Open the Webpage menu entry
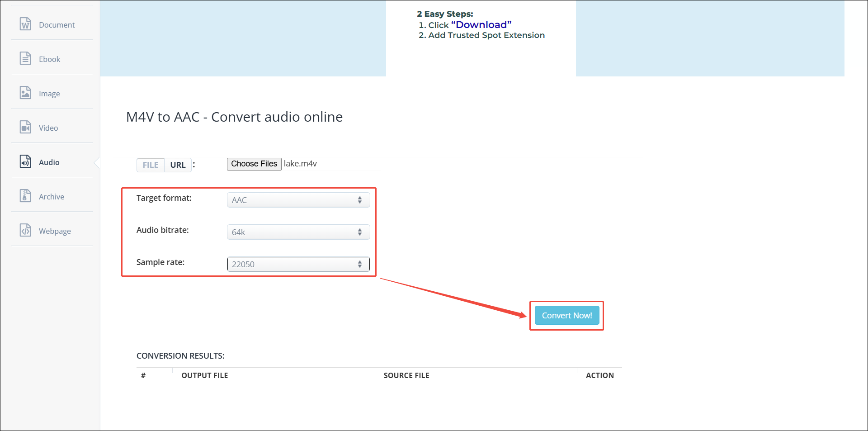The height and width of the screenshot is (431, 868). (55, 230)
